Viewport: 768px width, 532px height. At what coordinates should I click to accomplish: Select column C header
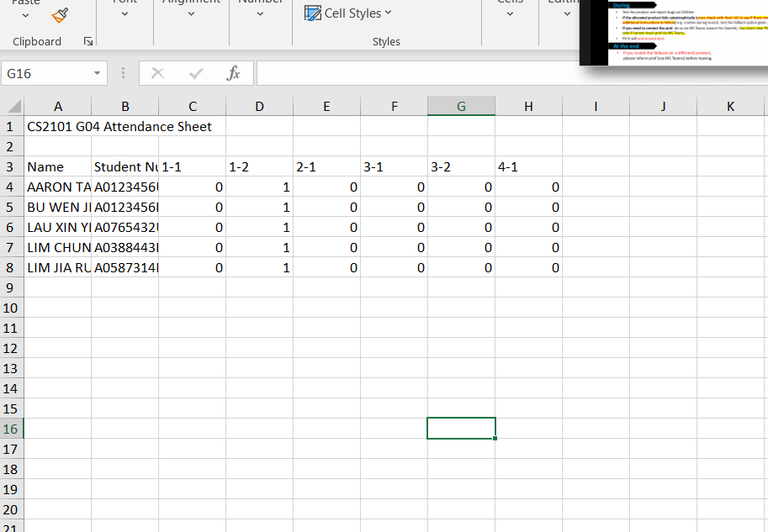(193, 106)
